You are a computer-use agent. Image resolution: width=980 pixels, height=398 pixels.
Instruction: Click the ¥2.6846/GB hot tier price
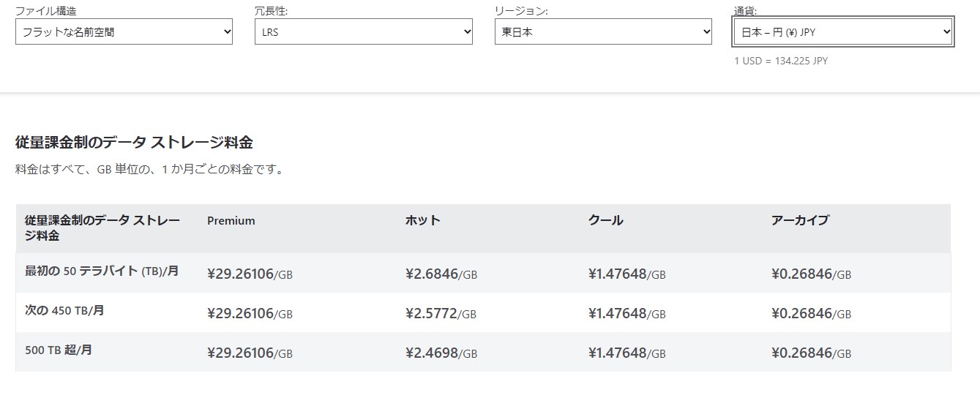[441, 274]
